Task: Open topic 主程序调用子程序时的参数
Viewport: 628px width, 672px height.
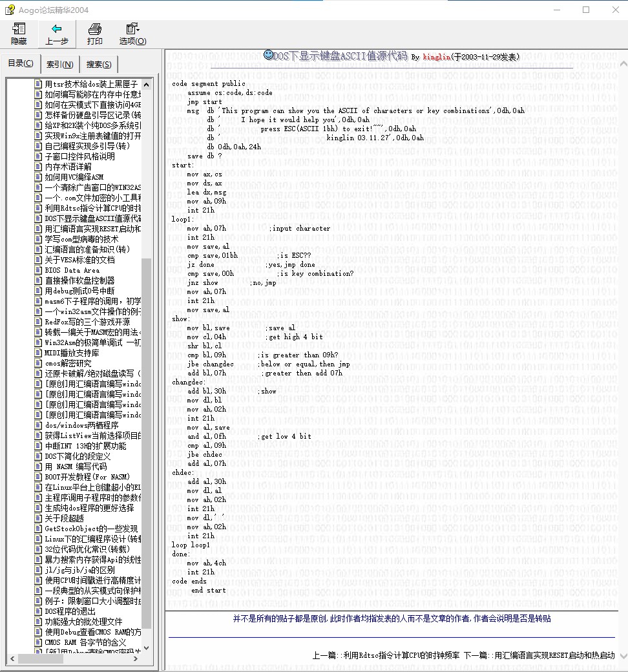Action: pyautogui.click(x=92, y=497)
